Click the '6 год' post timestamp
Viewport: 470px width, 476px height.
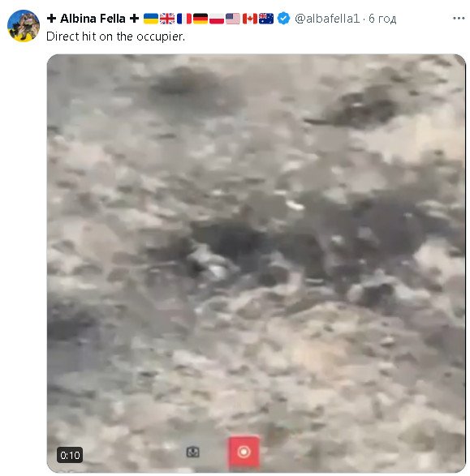pos(382,19)
